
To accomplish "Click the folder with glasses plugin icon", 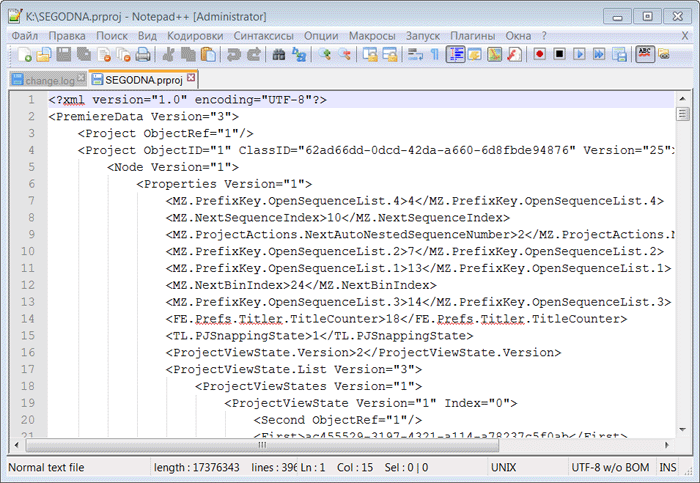I will [664, 54].
